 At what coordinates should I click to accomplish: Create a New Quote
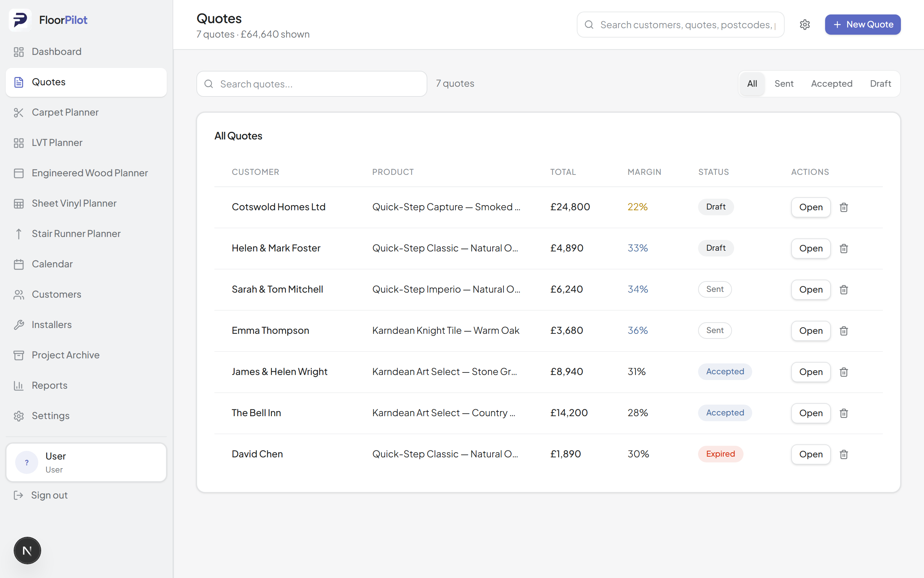[863, 25]
